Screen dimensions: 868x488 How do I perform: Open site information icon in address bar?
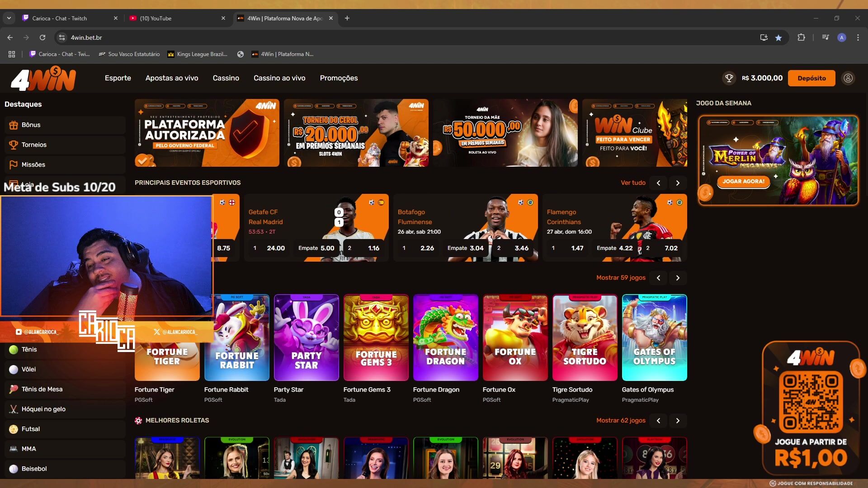[62, 38]
